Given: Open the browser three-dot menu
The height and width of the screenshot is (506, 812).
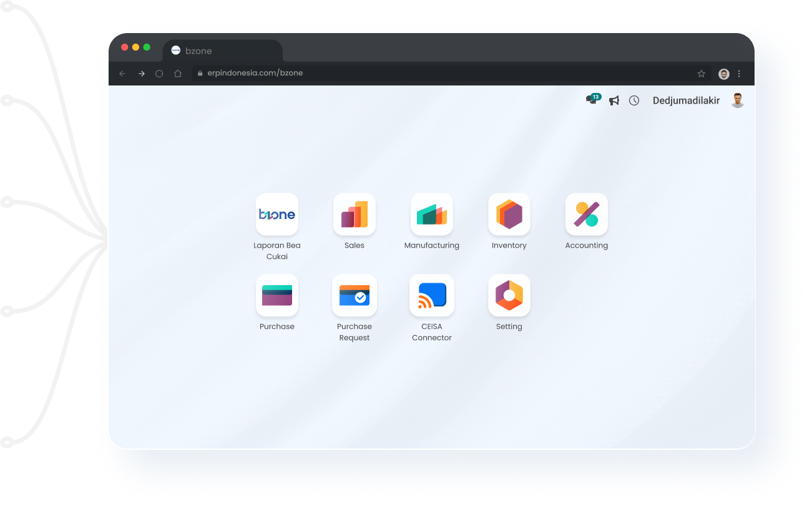Looking at the screenshot, I should [x=739, y=74].
